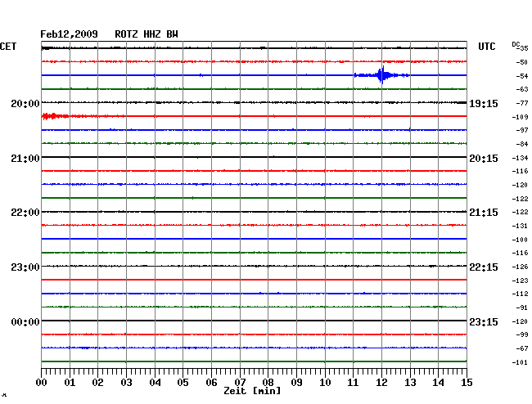The image size is (532, 404).
Task: Select the DC offset value -54
Action: point(521,76)
